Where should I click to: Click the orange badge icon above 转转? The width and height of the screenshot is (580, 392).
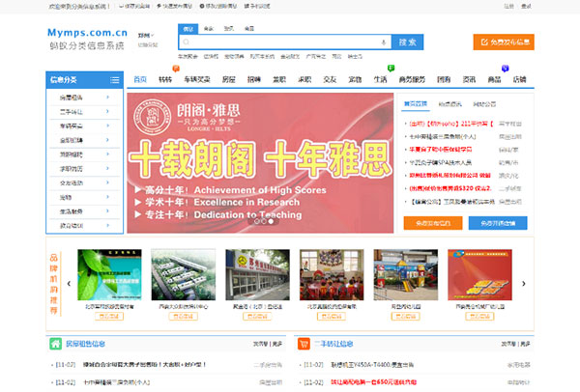pos(176,69)
